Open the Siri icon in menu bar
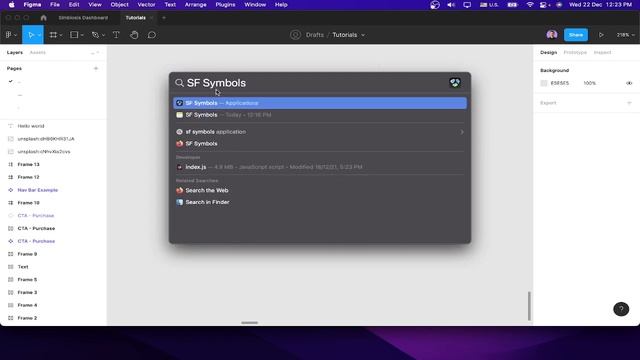Image resolution: width=640 pixels, height=360 pixels. pos(559,4)
